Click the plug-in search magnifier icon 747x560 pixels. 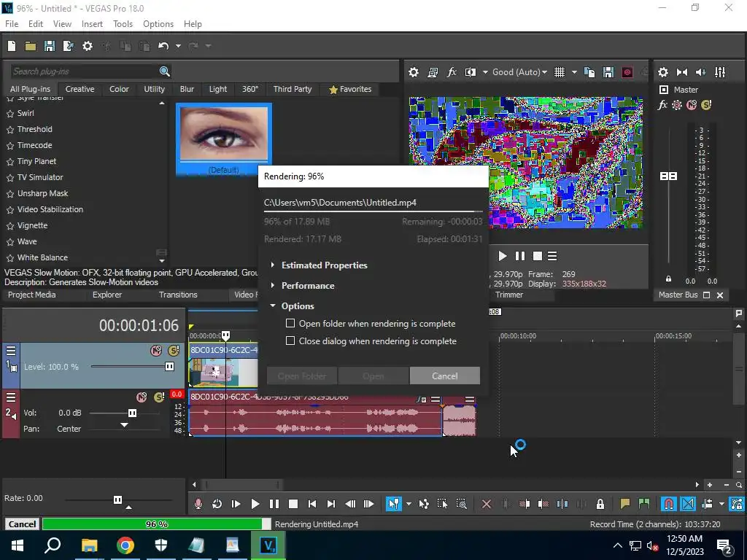164,71
